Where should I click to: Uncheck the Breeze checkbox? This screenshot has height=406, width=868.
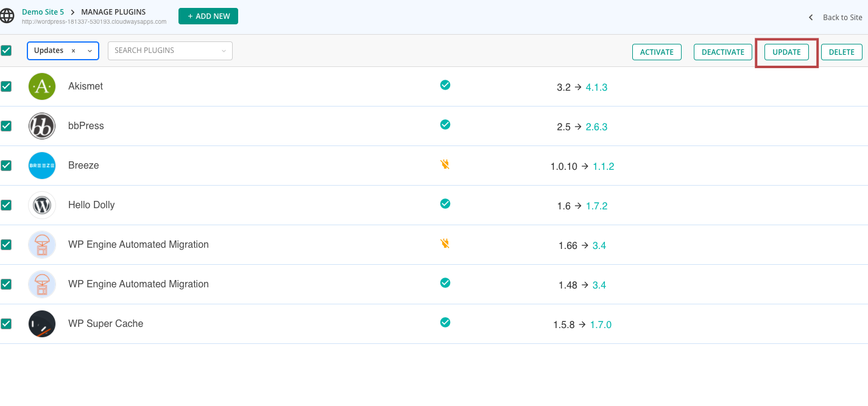click(x=6, y=166)
